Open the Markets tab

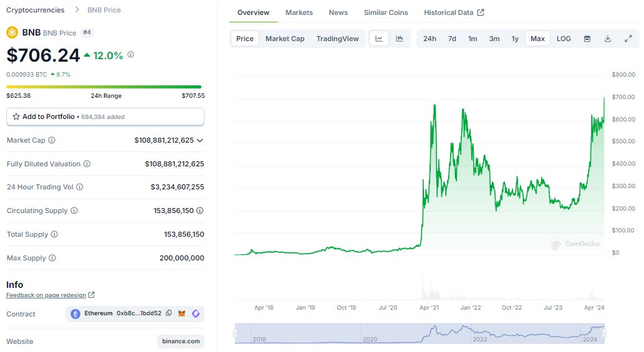coord(299,12)
